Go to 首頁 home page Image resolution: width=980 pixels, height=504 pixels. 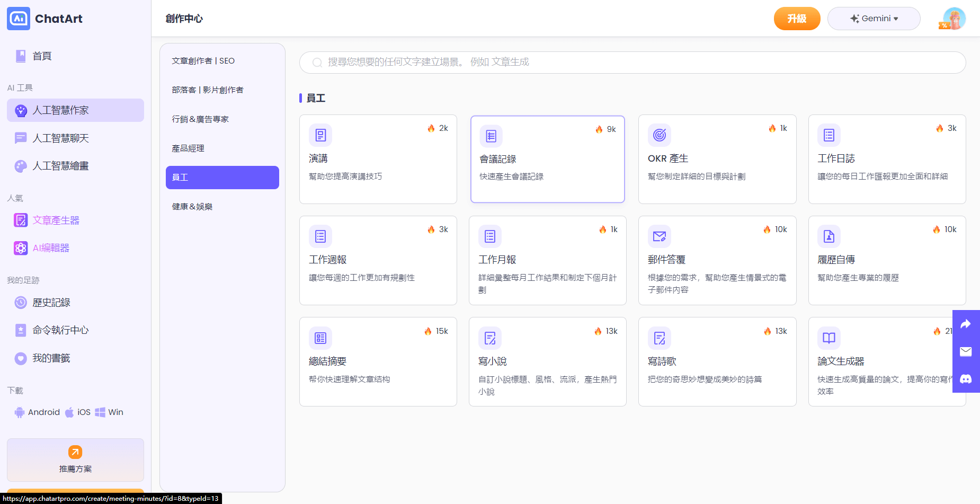click(x=42, y=56)
